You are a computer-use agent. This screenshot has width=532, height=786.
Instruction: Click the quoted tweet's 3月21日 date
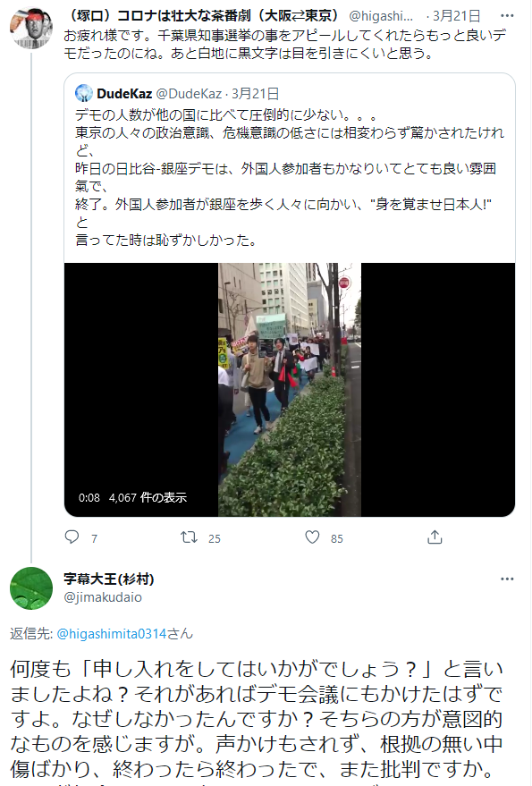click(255, 93)
